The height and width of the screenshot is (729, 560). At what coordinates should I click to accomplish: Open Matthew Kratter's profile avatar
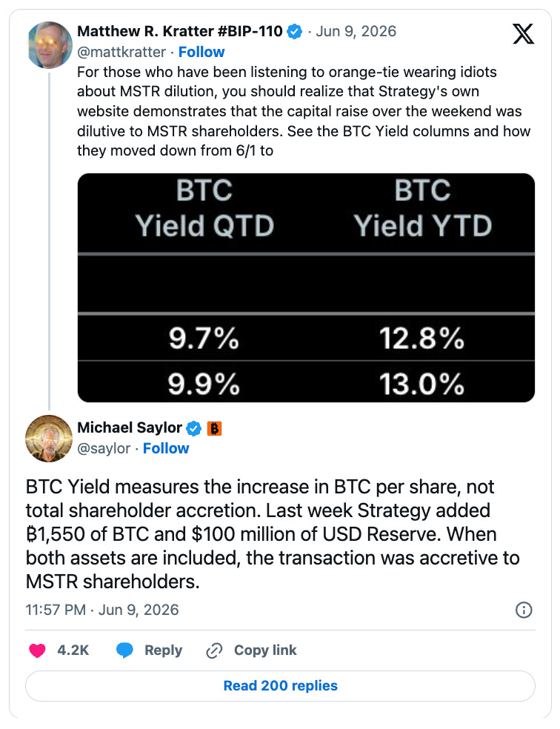(x=50, y=45)
